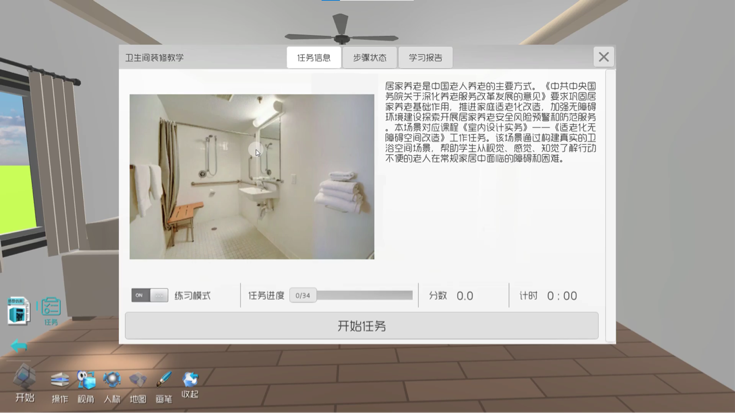Viewport: 735px width, 413px height.
Task: Close the 卫生间装修教学 dialog
Action: click(603, 57)
